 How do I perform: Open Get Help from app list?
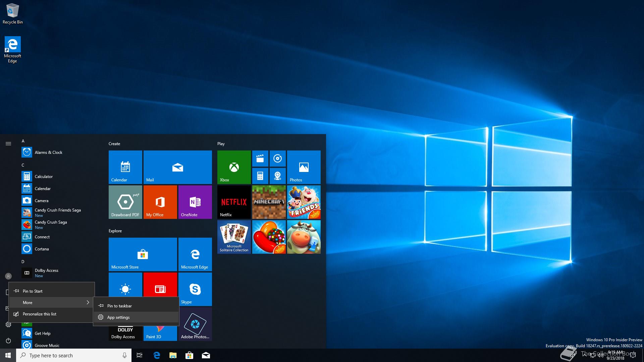coord(61,333)
